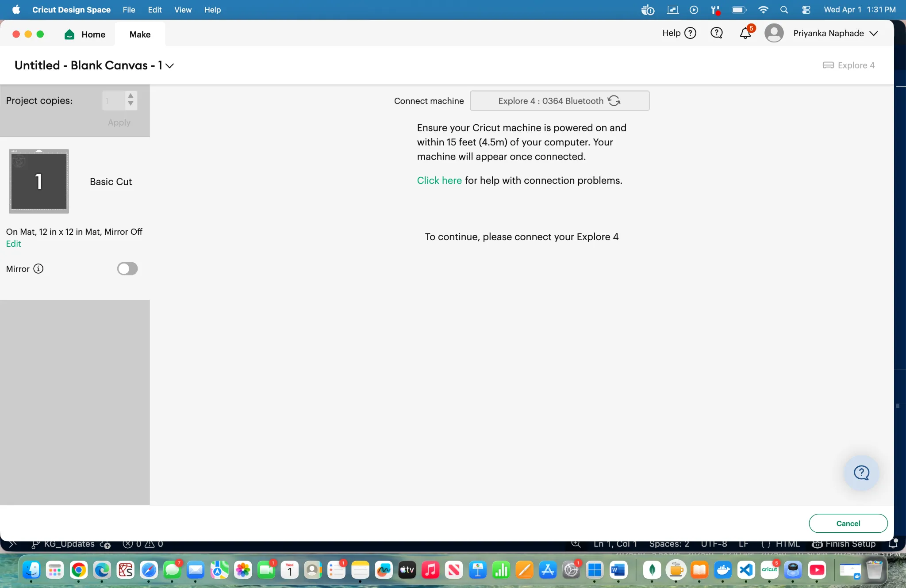Image resolution: width=906 pixels, height=588 pixels.
Task: Expand the Priyanka Naphade account menu
Action: [x=874, y=34]
